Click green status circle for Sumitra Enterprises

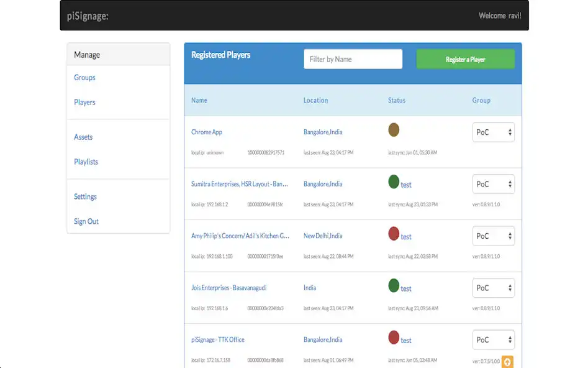tap(394, 182)
